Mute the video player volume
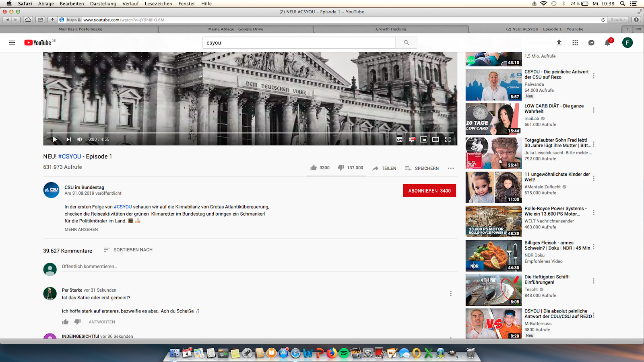Viewport: 644px width, 362px height. click(x=80, y=140)
